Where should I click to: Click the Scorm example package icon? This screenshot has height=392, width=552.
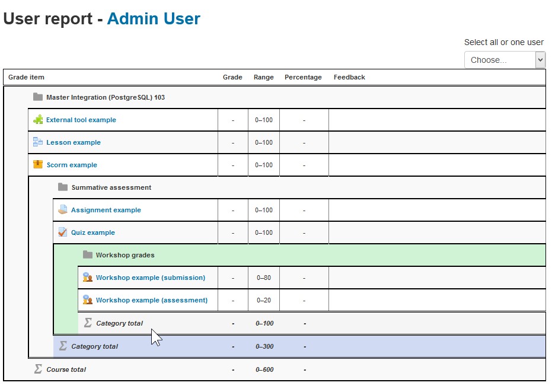point(38,164)
